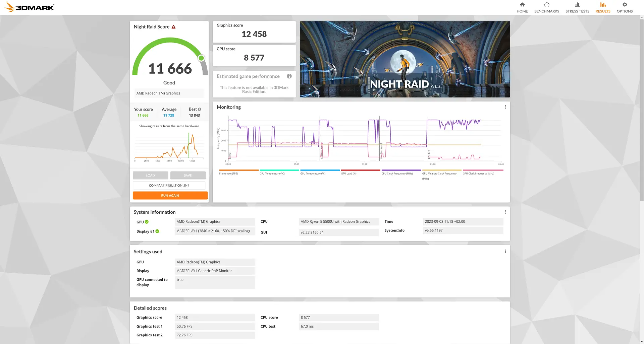Click AMD Radeon(TM) Graphics under the gauge
The width and height of the screenshot is (644, 344).
(169, 93)
